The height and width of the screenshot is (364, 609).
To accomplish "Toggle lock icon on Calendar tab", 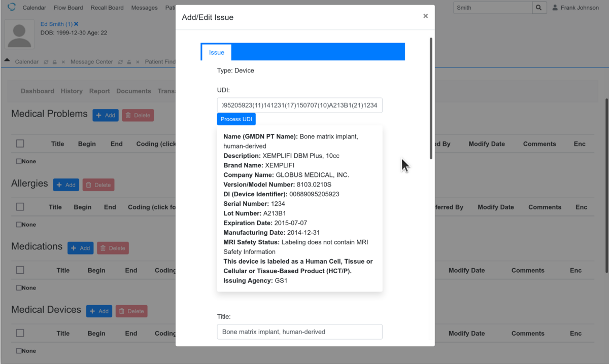I will (x=55, y=62).
